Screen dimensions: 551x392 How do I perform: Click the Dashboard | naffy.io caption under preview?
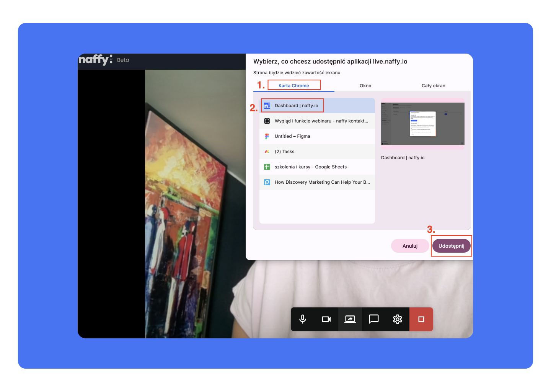403,158
